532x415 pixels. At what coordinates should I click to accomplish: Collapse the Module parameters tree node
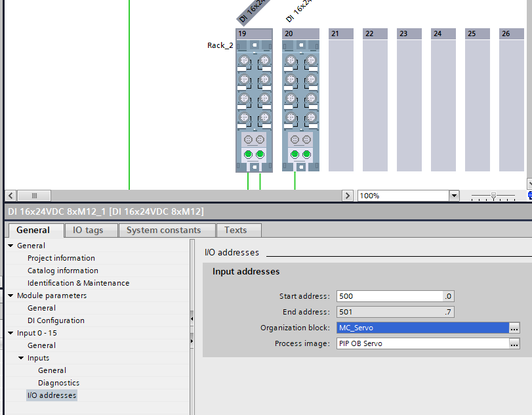[x=11, y=295]
